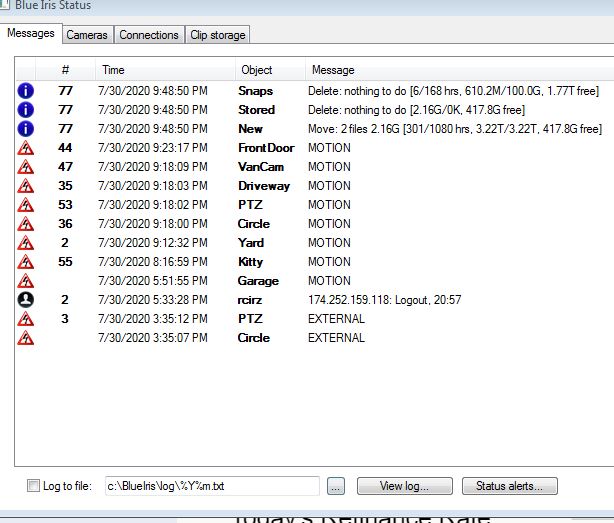
Task: Sort by the # column header
Action: 65,70
